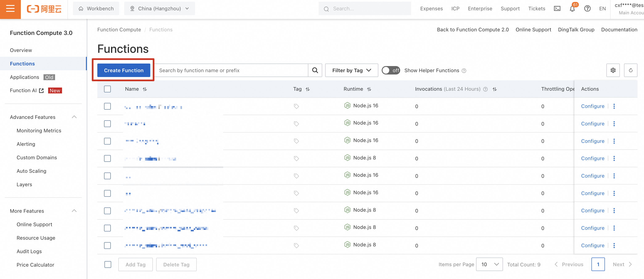The height and width of the screenshot is (279, 644).
Task: Open the Cloud Shell terminal icon
Action: point(557,9)
